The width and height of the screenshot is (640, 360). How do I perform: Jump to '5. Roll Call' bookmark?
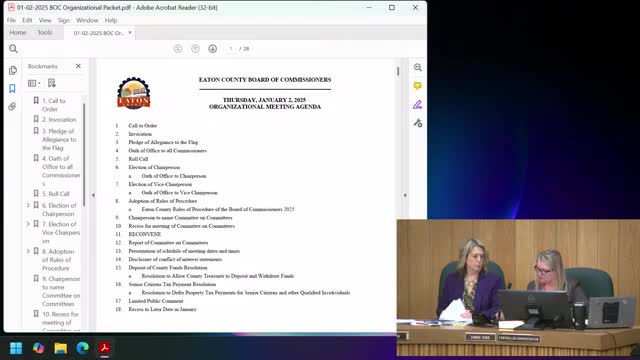56,194
